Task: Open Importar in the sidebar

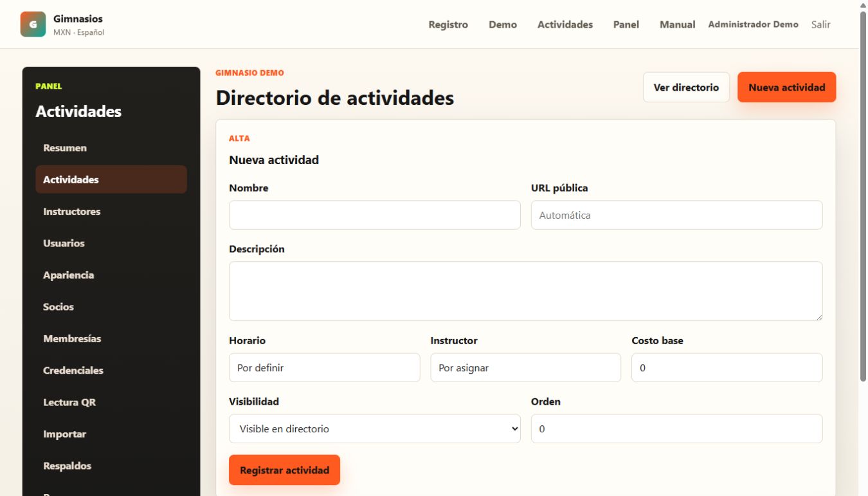Action: tap(111, 434)
